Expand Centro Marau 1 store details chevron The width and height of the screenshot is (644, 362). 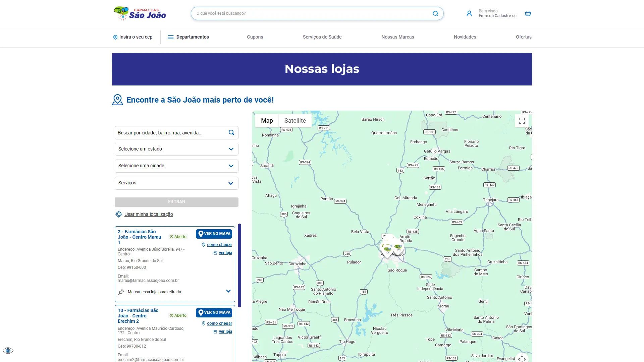tap(228, 291)
